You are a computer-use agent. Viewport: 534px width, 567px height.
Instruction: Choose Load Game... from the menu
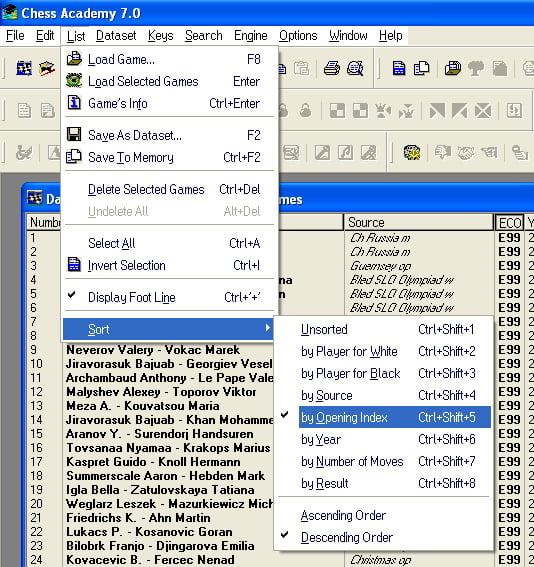click(169, 59)
